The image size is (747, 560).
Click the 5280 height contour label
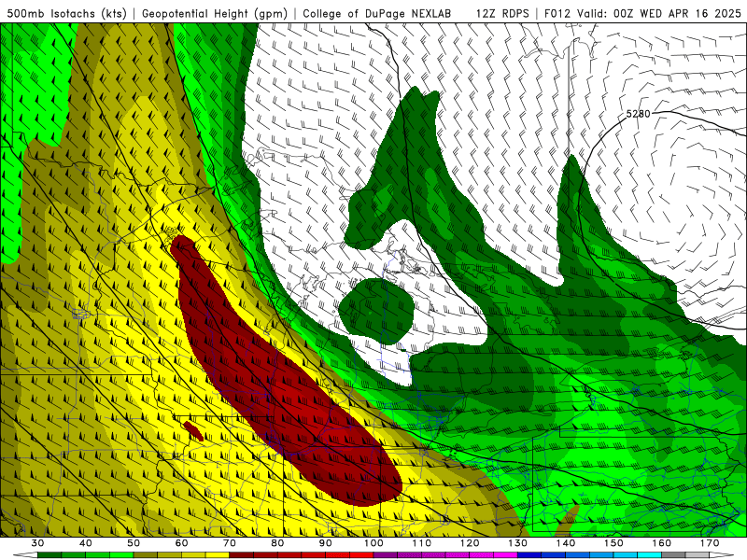point(638,114)
